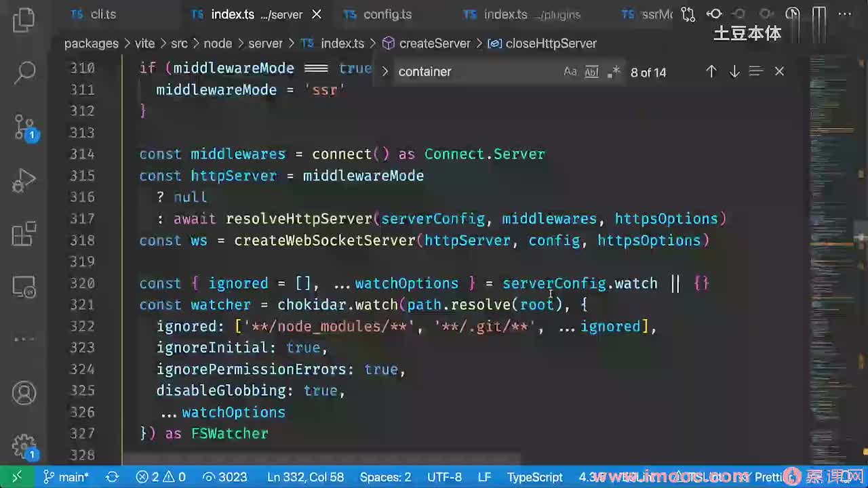Go to Ln 332, Col 58 position
868x488 pixels.
tap(305, 476)
